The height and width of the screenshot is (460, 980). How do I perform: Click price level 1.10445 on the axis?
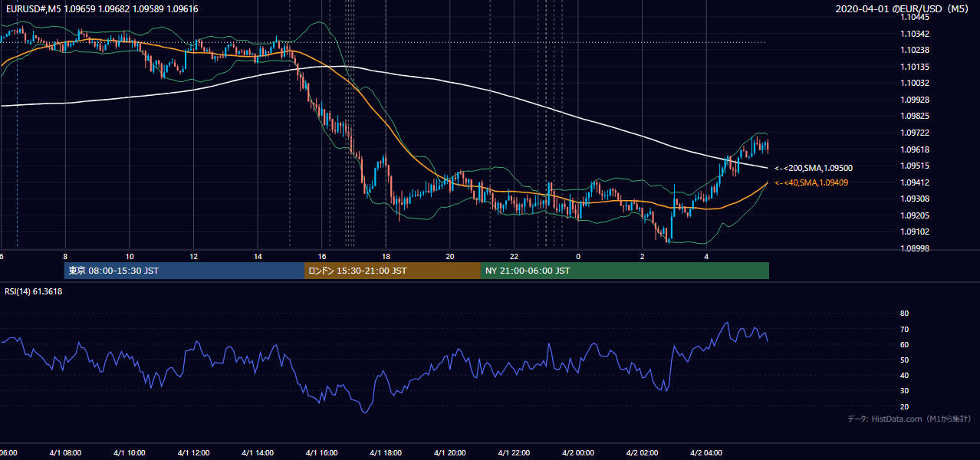pyautogui.click(x=915, y=17)
